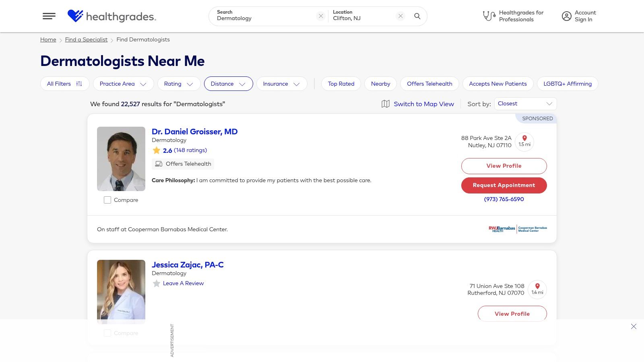Toggle the Top Rated filter chip
The image size is (644, 362).
(341, 84)
